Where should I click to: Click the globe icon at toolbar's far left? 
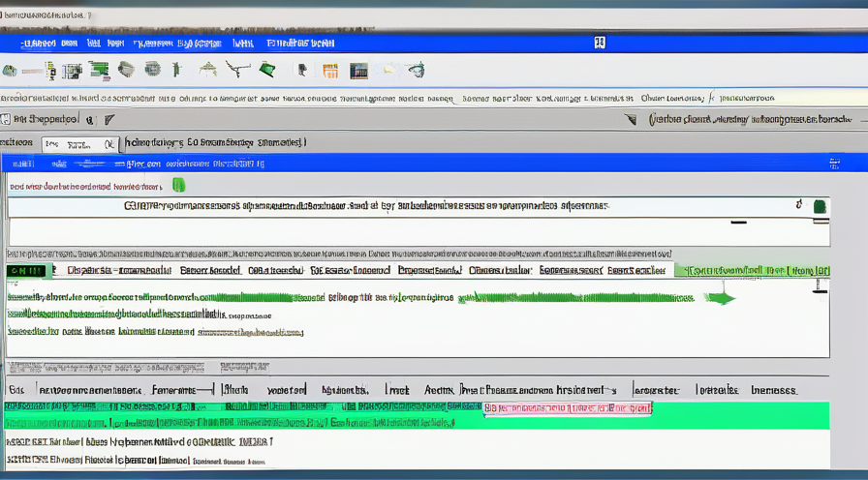10,71
